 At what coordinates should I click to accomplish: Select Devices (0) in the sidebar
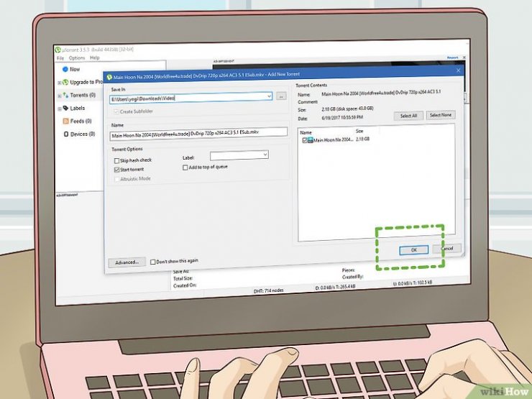pyautogui.click(x=83, y=134)
